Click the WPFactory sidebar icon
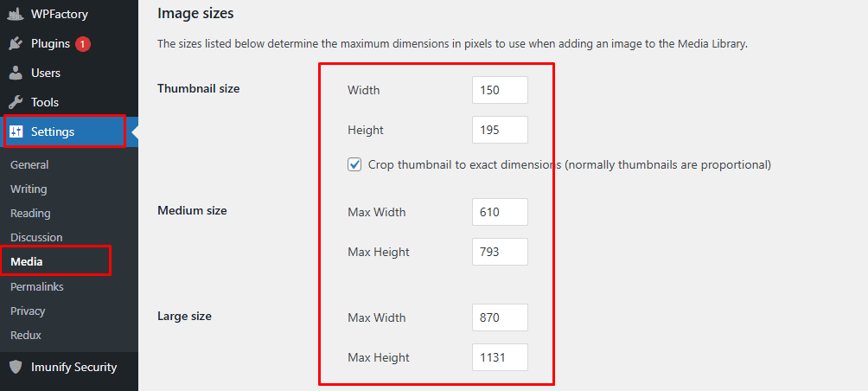The width and height of the screenshot is (868, 391). pos(16,14)
